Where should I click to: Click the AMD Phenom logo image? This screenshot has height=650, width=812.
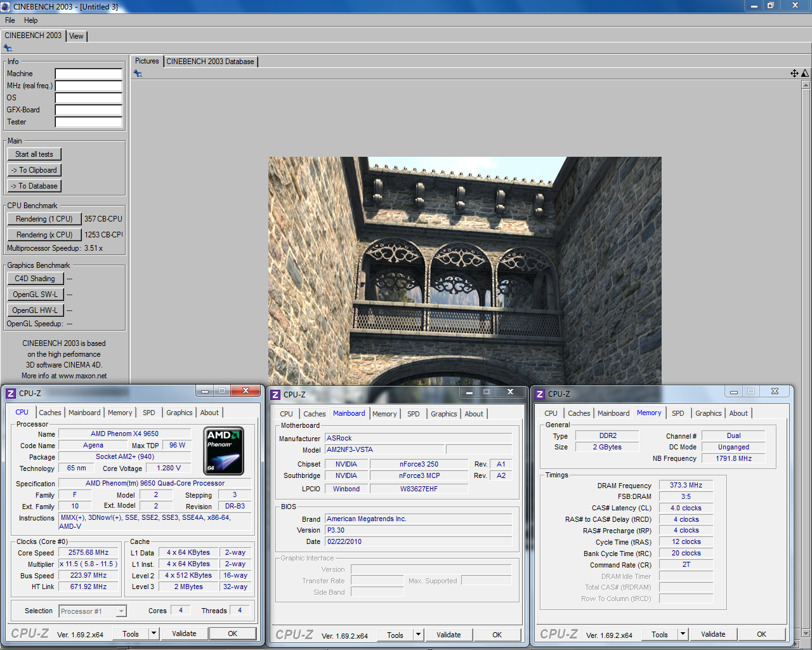(x=224, y=451)
